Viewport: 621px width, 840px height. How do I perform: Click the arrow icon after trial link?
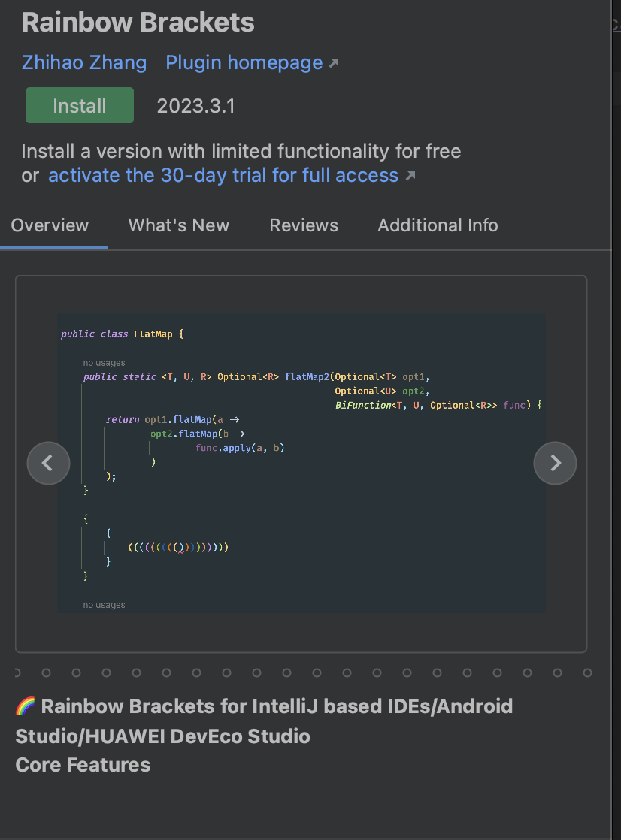pos(410,176)
